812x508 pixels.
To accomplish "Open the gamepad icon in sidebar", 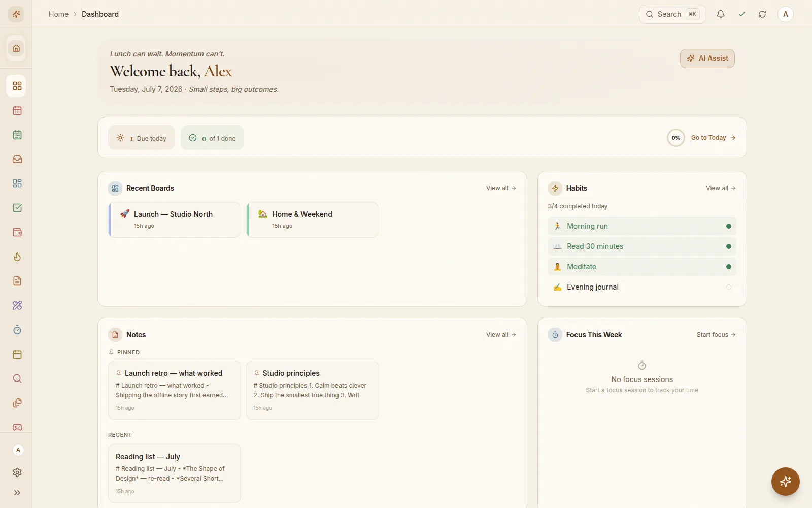I will click(x=17, y=427).
